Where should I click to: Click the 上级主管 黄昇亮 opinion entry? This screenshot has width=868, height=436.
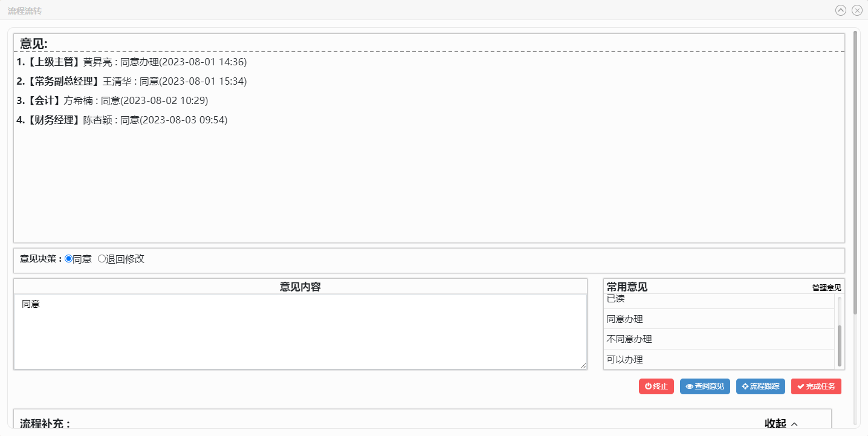tap(131, 62)
